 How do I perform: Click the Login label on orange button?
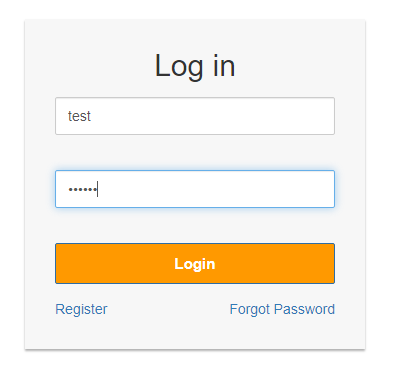pos(195,264)
